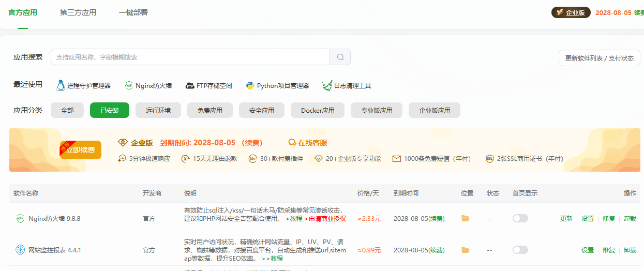The height and width of the screenshot is (271, 644).
Task: Click 卸载 for 网站监控报表
Action: (630, 250)
